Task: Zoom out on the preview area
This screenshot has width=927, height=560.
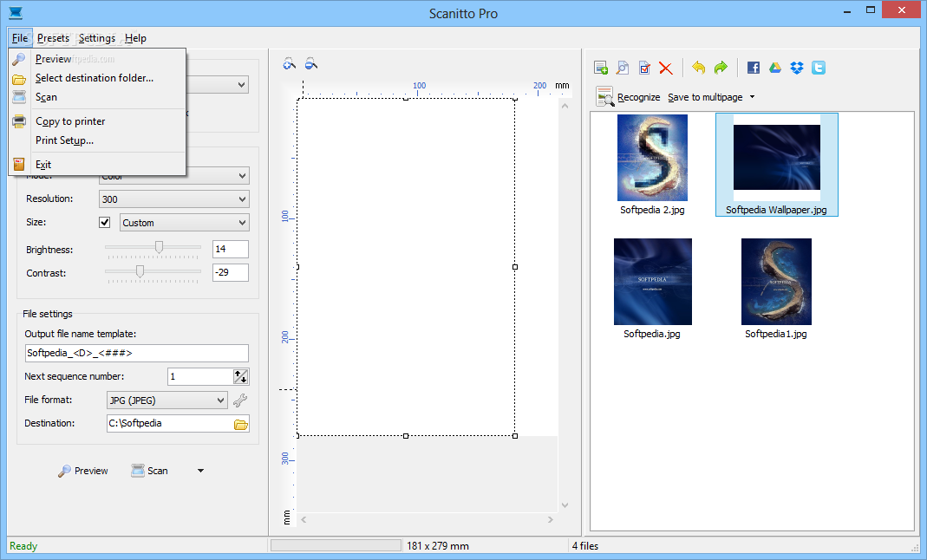Action: pos(311,63)
